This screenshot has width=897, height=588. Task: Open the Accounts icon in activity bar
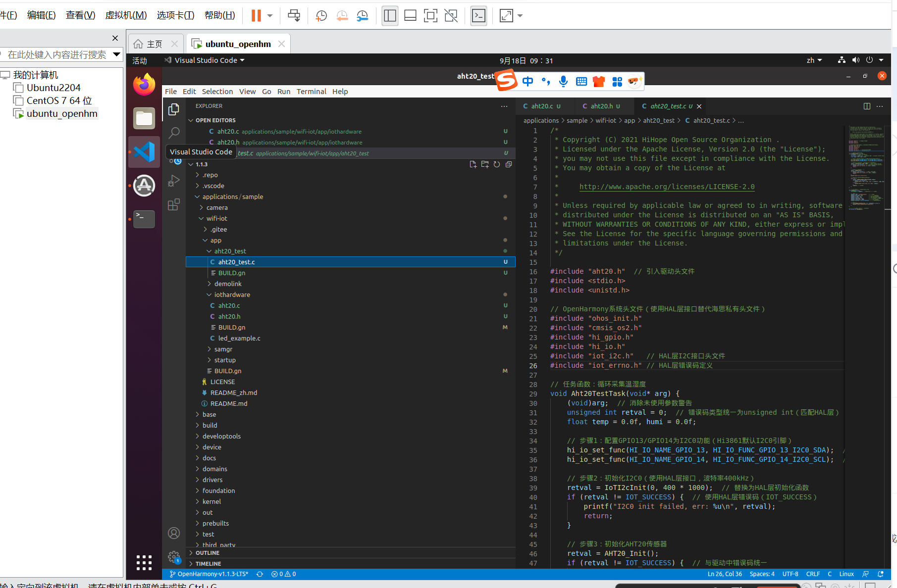pos(174,533)
